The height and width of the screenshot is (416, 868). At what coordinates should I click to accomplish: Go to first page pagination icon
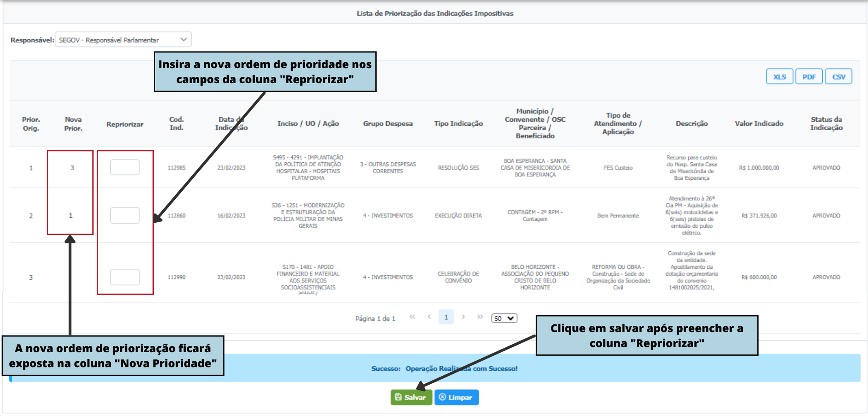413,317
